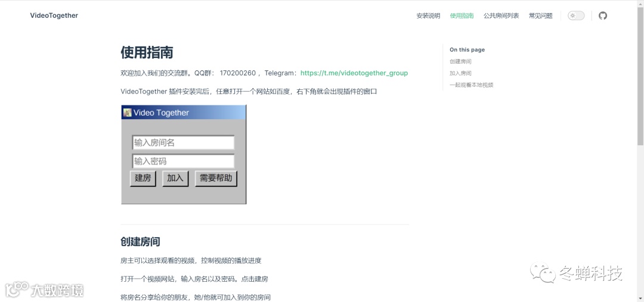This screenshot has height=302, width=644.
Task: Click the text 房主可以选择观看的视频，控制视频的播放进度
Action: (191, 260)
